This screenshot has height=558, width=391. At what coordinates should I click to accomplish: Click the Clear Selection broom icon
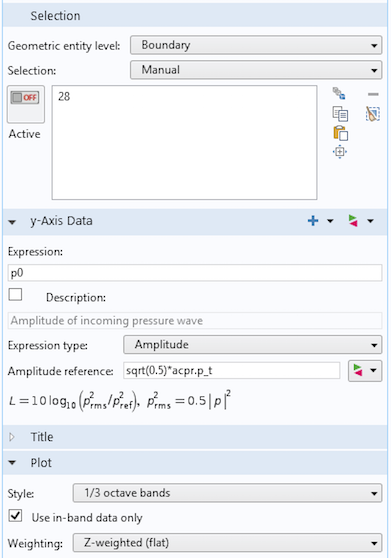click(x=372, y=114)
